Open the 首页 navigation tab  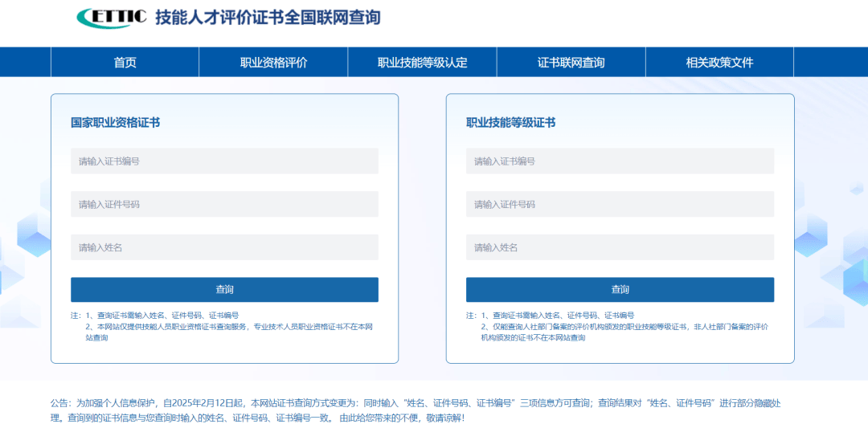click(x=125, y=63)
